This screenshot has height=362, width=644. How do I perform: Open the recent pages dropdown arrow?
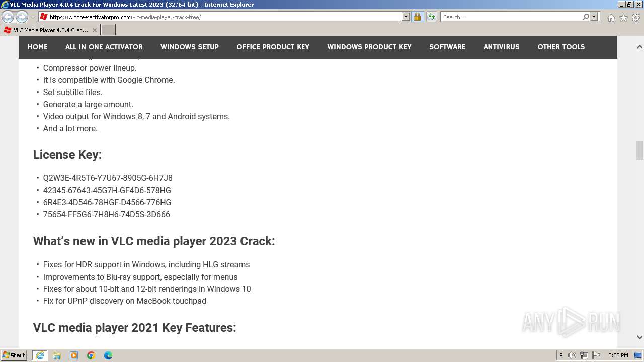[x=33, y=17]
